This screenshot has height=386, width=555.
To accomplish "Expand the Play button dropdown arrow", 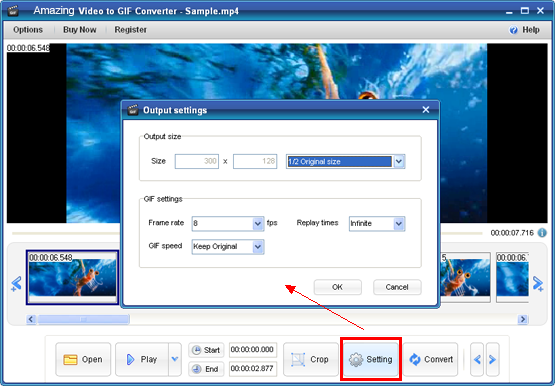I will [x=175, y=359].
